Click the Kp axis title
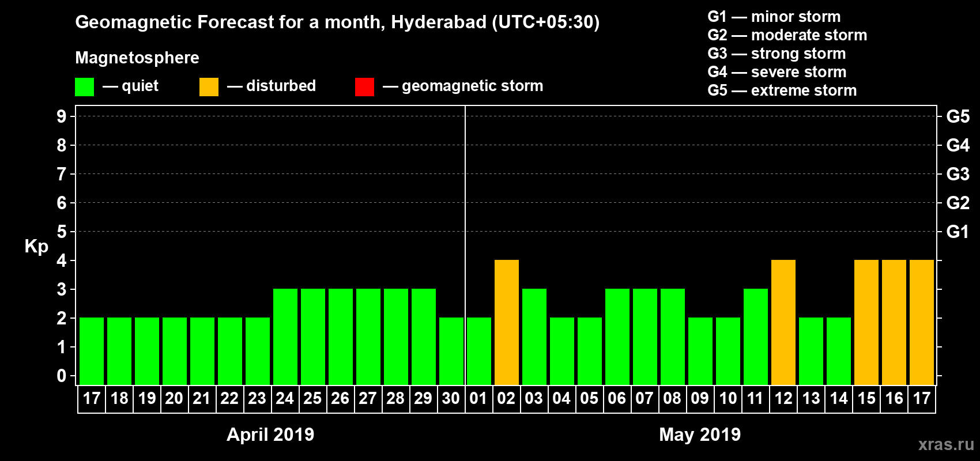This screenshot has width=980, height=461. click(36, 247)
